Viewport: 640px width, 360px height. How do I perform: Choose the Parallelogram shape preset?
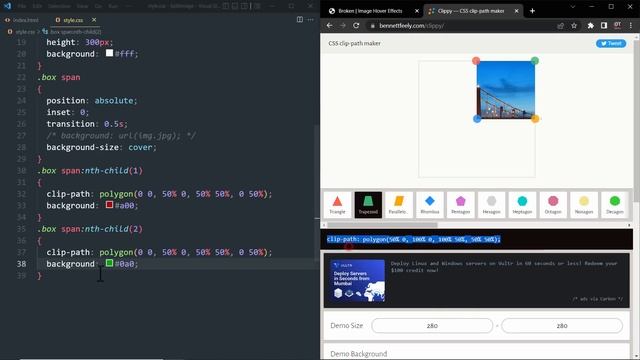[399, 204]
